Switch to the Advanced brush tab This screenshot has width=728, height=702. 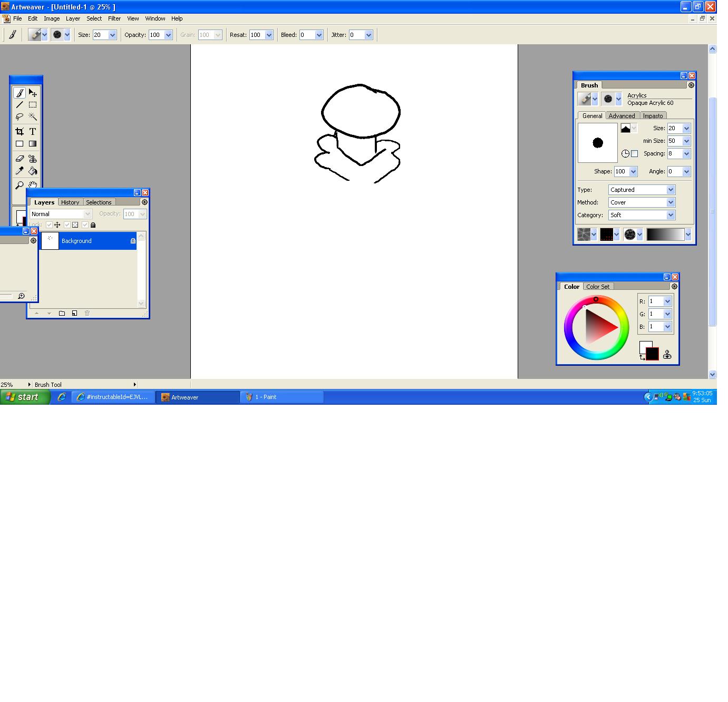pos(622,116)
